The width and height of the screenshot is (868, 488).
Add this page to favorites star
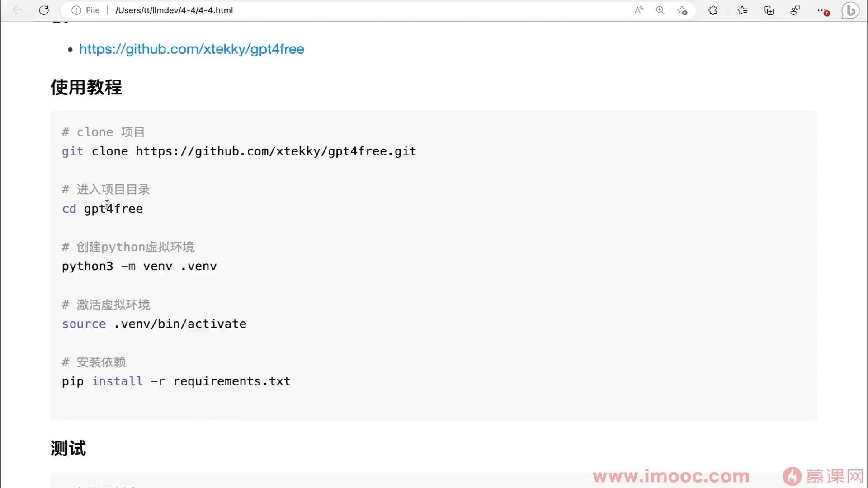(682, 10)
